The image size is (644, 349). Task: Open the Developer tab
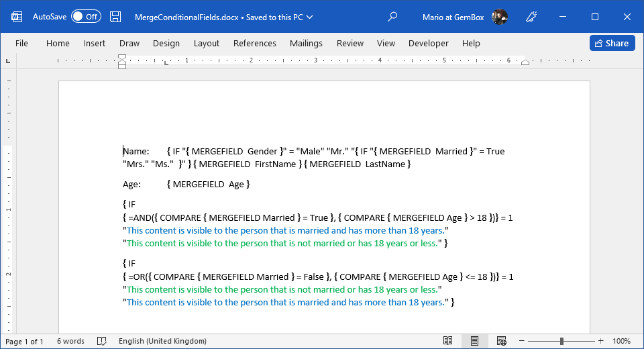[x=429, y=43]
